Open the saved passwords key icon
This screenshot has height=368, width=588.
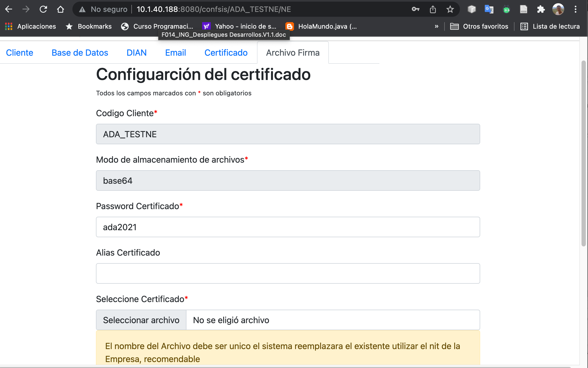point(415,9)
